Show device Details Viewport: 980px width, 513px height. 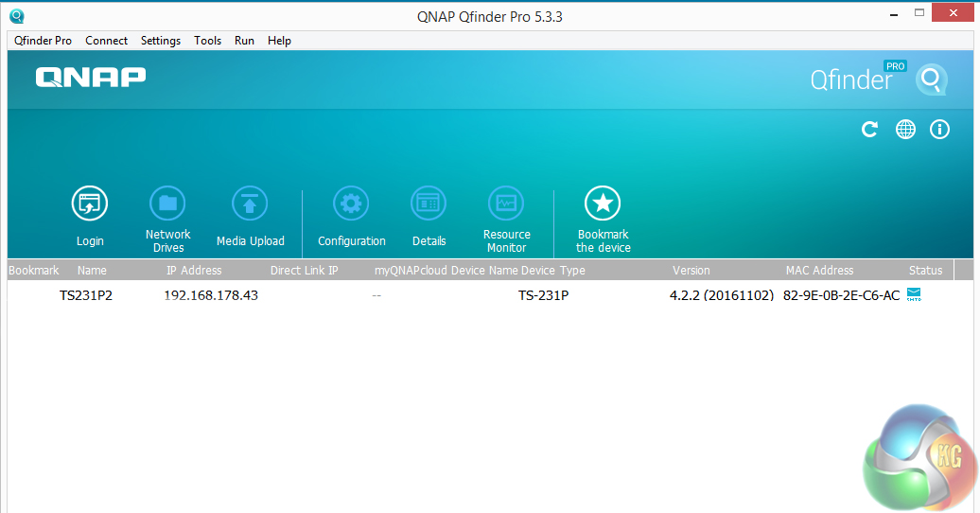(x=429, y=203)
